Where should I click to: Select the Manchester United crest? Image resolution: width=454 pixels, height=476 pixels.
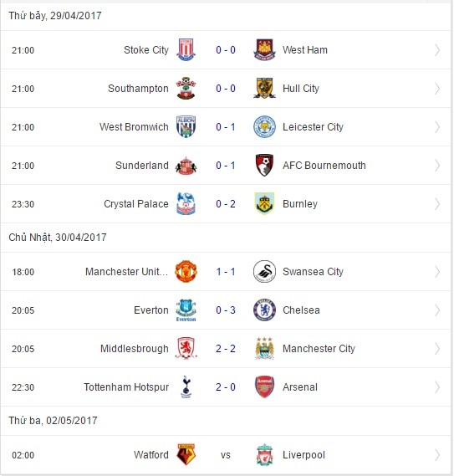pyautogui.click(x=186, y=271)
